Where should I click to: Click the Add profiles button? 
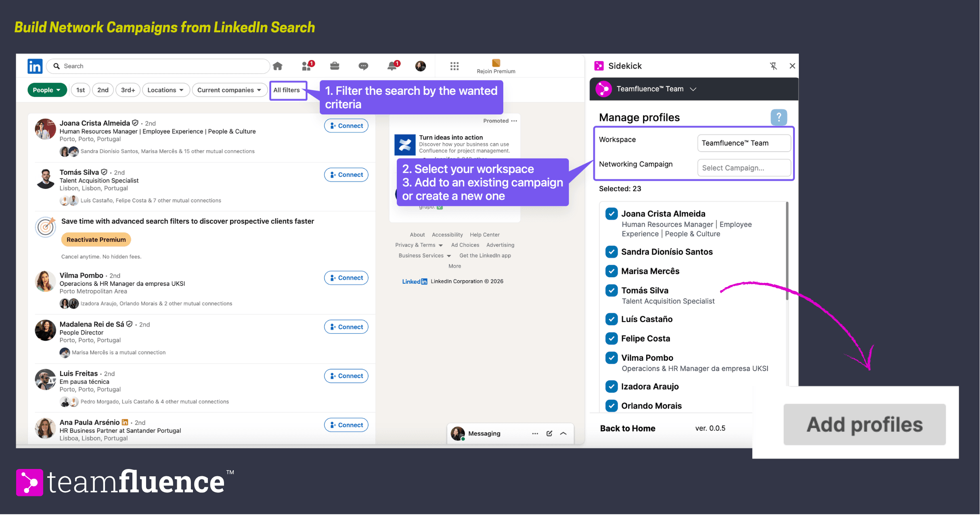865,425
